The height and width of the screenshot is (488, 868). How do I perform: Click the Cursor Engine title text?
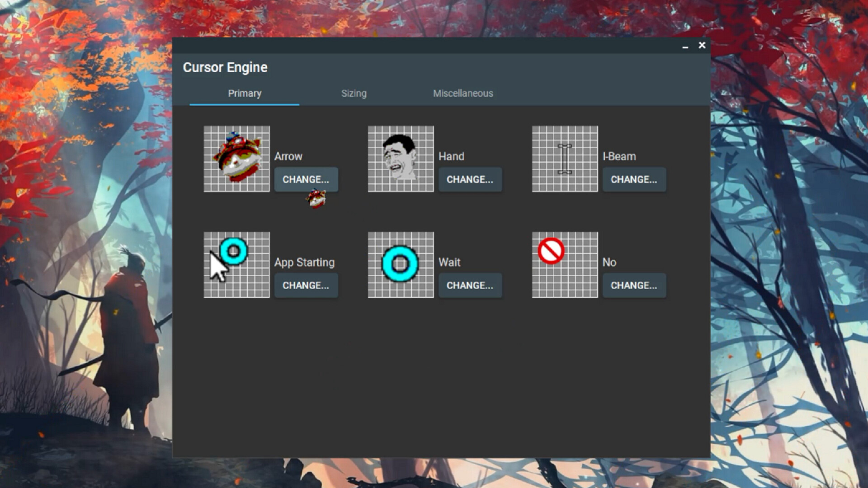225,67
